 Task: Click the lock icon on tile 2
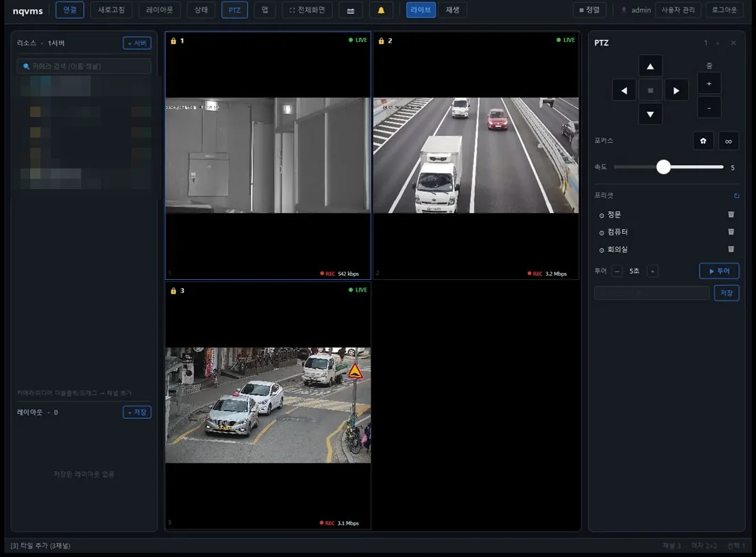tap(381, 41)
